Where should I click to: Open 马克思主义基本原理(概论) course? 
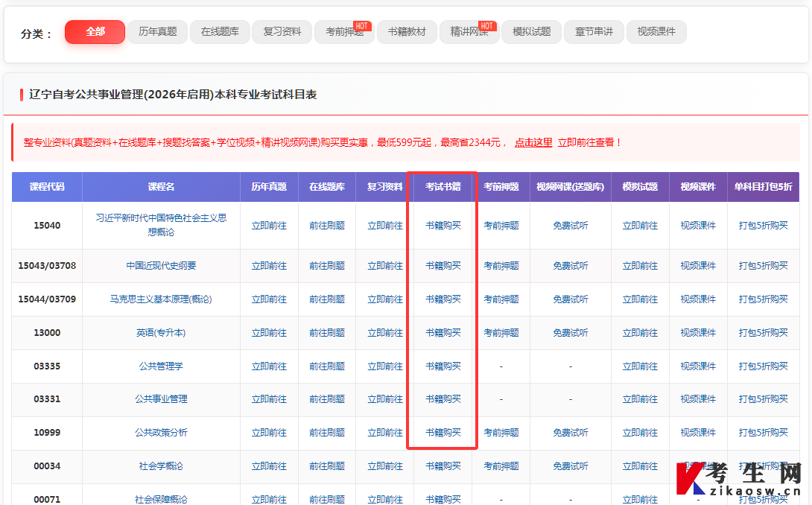(161, 299)
